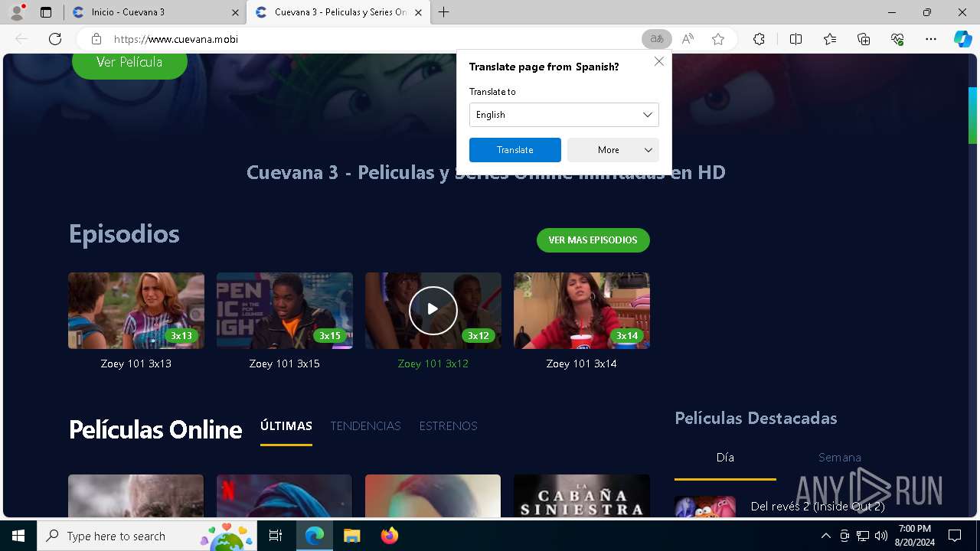Close the Inicio - Cuevana 3 tab
This screenshot has width=980, height=551.
point(235,12)
